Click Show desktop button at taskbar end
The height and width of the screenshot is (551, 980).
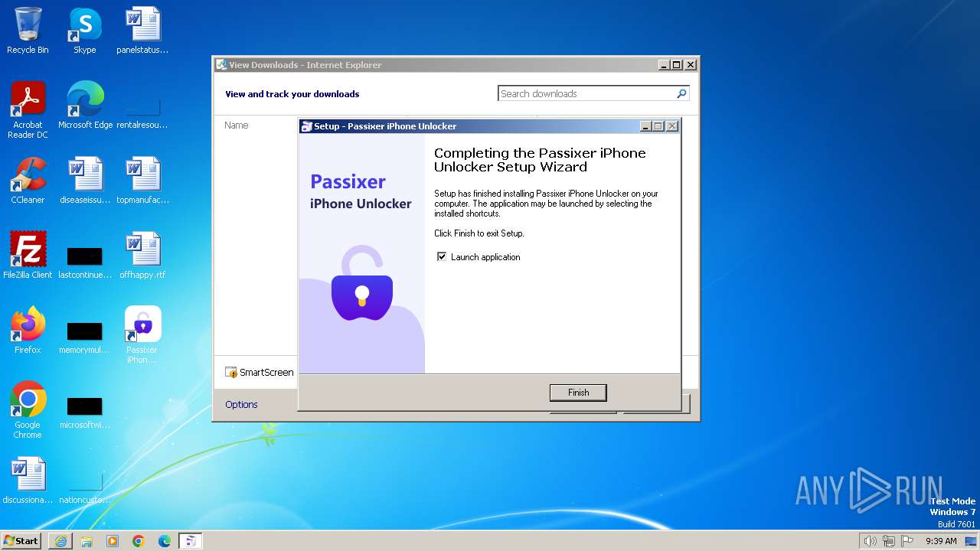click(x=971, y=541)
